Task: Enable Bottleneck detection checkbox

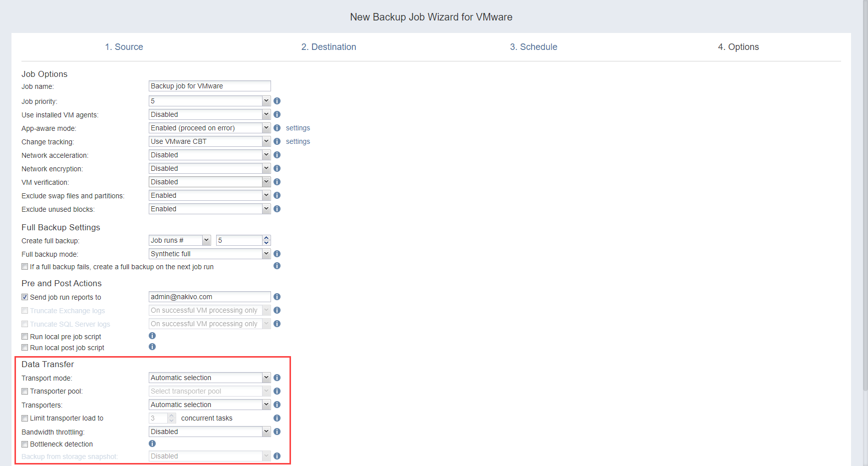Action: [x=24, y=444]
